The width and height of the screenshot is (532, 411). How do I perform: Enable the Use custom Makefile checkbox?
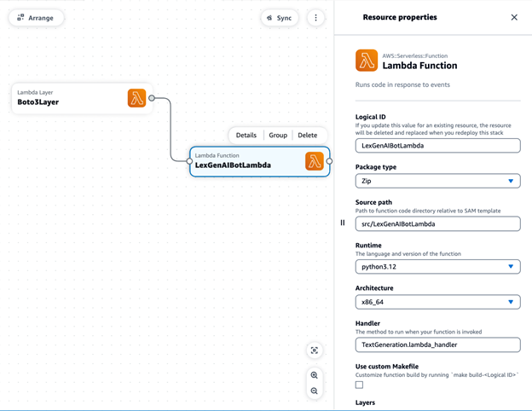[359, 385]
